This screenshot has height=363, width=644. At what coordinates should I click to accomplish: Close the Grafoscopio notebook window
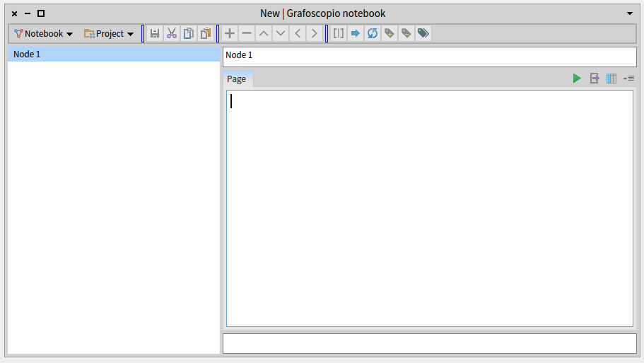[x=14, y=13]
